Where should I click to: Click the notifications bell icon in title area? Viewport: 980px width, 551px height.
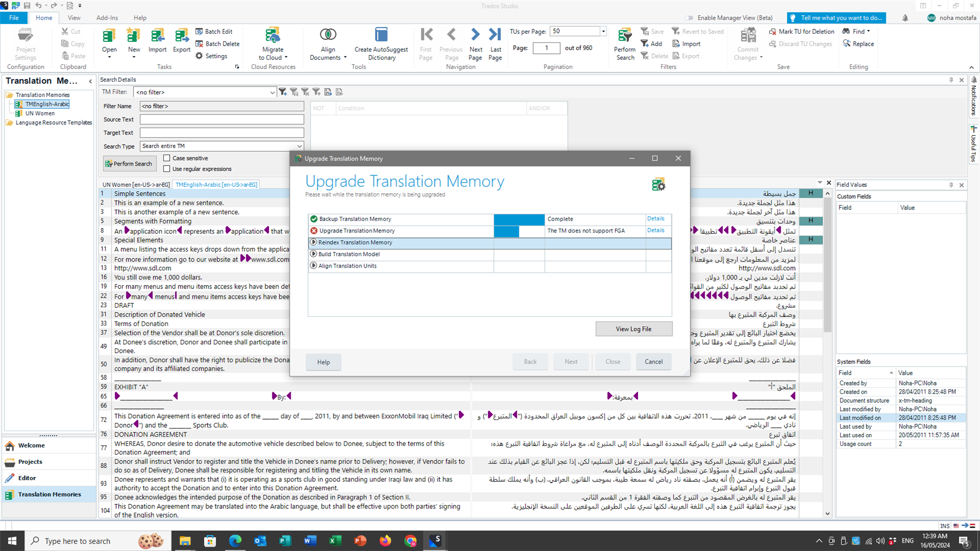[905, 18]
